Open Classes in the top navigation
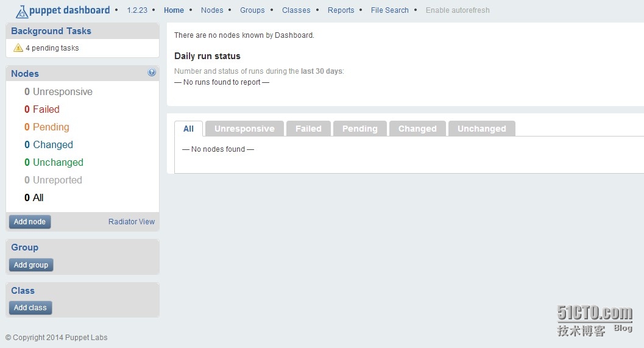The image size is (644, 348). pos(296,10)
